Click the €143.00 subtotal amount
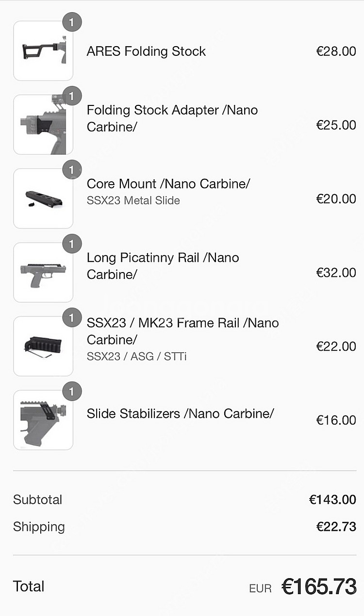 pos(333,499)
